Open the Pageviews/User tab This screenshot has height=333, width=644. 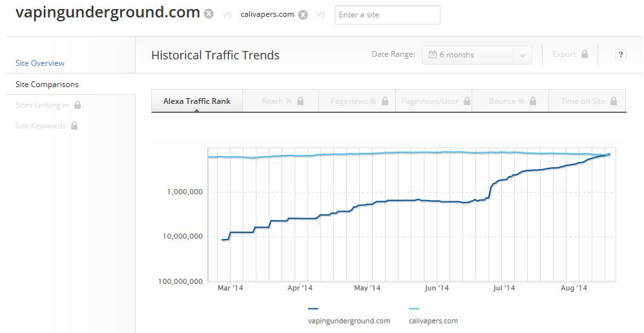[430, 101]
